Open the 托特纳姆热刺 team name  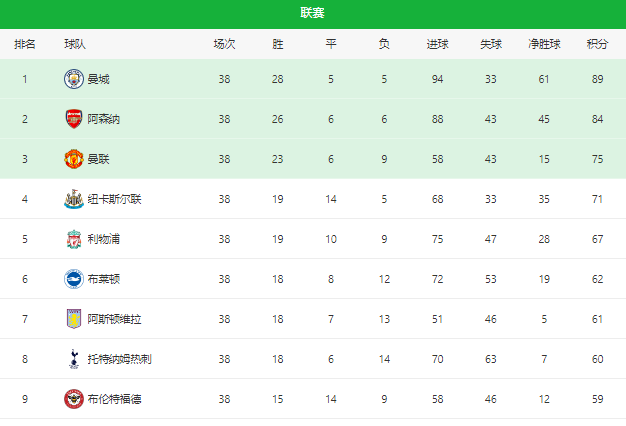[120, 359]
